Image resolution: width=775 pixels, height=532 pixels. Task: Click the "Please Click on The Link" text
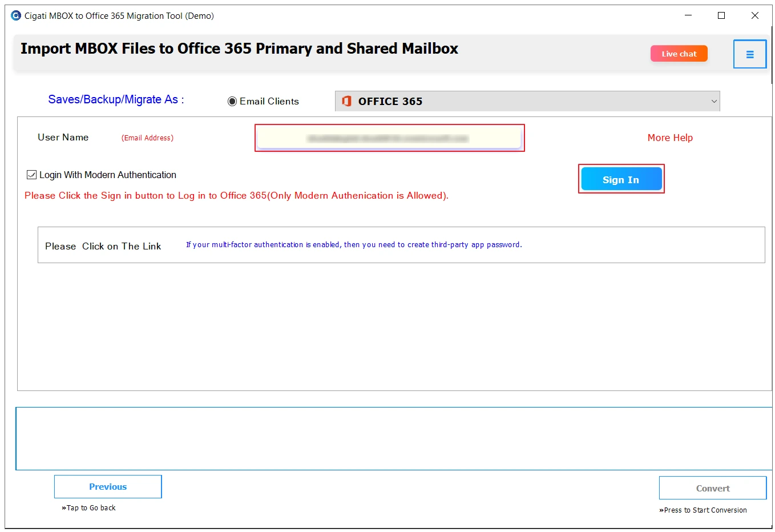coord(103,246)
